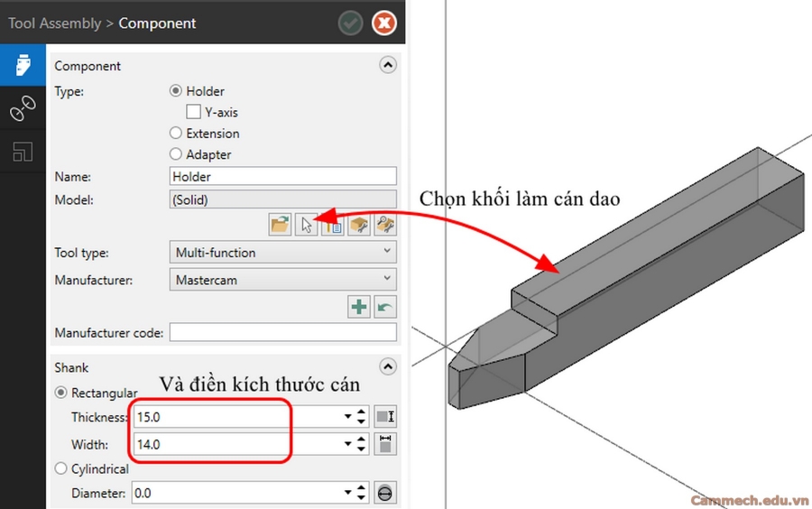Select the Extension type radio button
812x509 pixels.
[176, 133]
